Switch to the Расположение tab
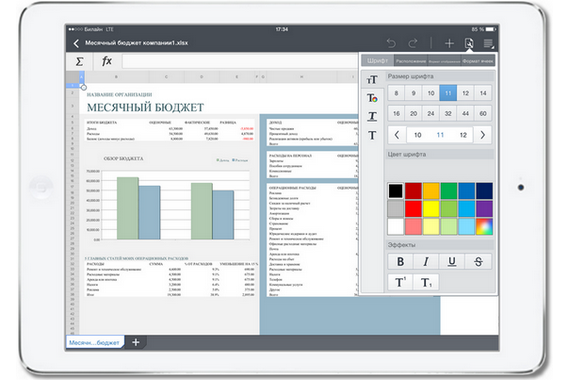This screenshot has height=380, width=570. click(411, 61)
